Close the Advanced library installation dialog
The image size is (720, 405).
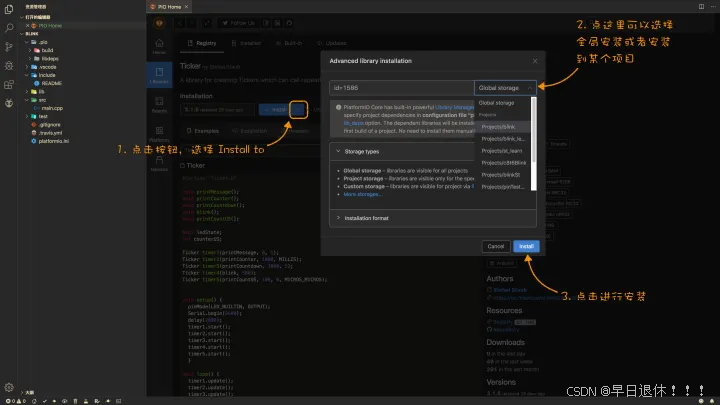(x=535, y=61)
